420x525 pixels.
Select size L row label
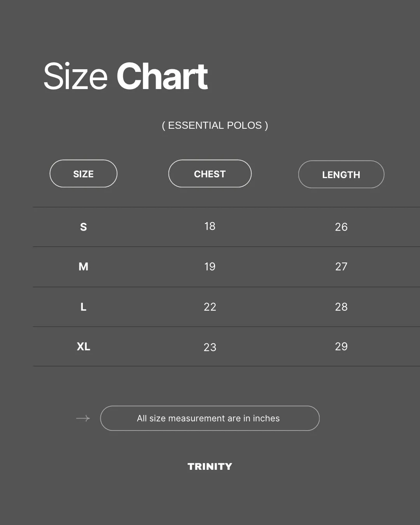pos(83,307)
